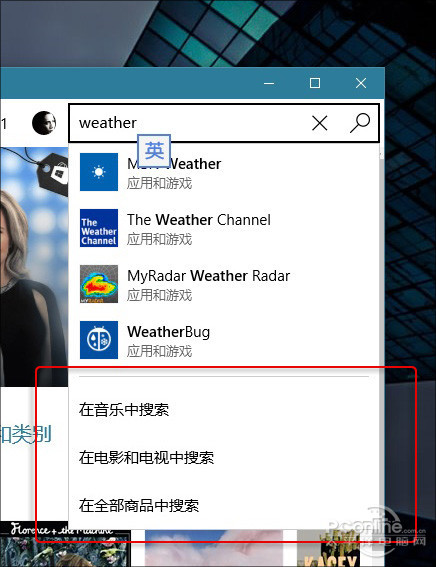The image size is (436, 567).
Task: Clear the search text with X
Action: [x=320, y=123]
